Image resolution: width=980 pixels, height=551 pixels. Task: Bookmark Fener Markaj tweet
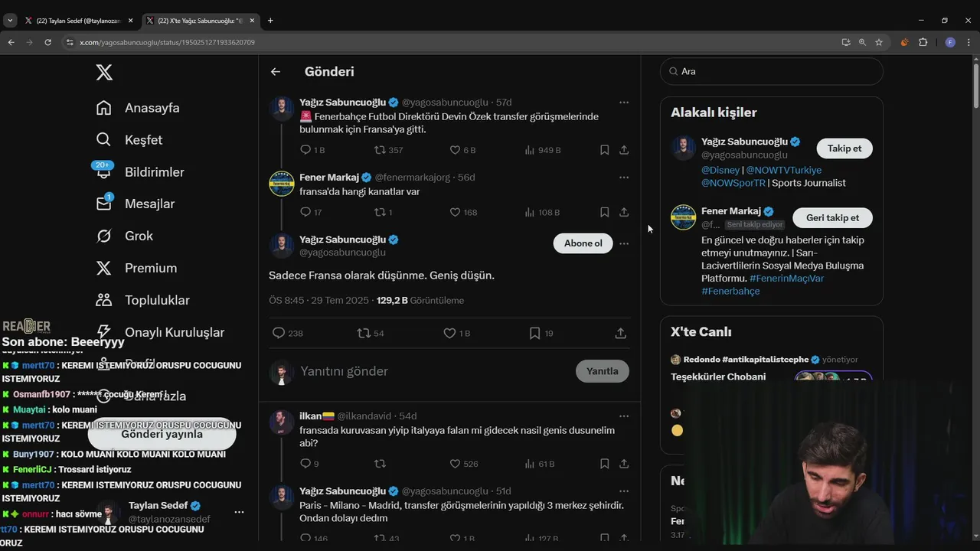point(604,212)
